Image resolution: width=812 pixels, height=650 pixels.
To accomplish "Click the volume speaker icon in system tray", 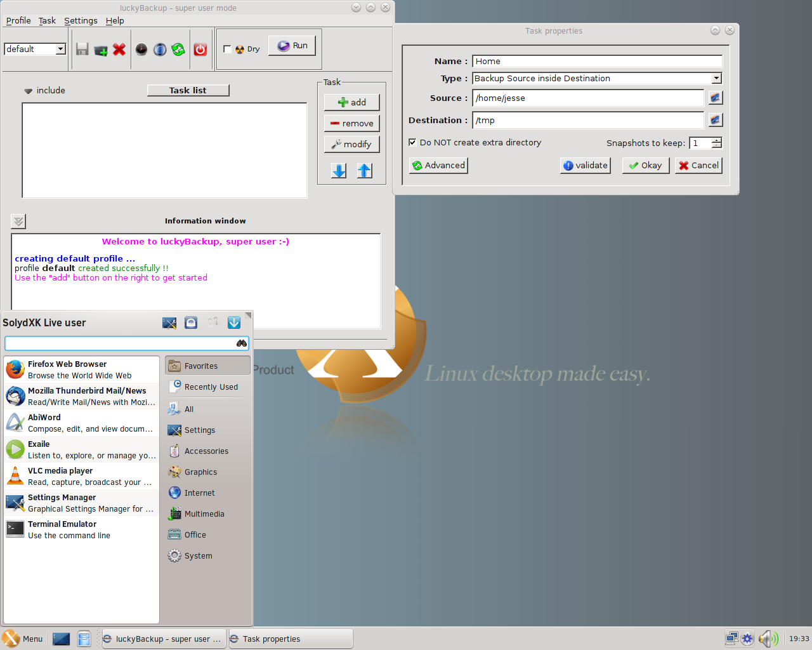I will click(x=768, y=639).
